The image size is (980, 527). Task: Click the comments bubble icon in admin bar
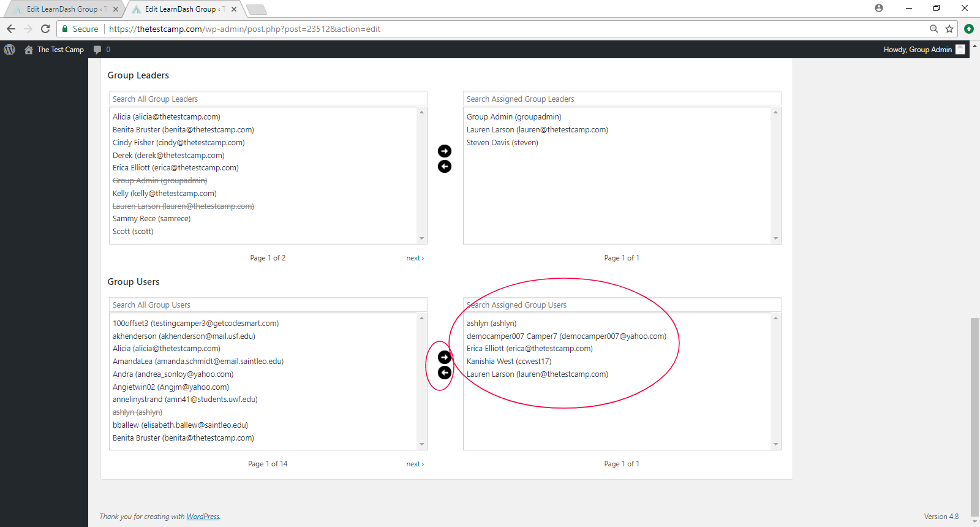tap(97, 50)
